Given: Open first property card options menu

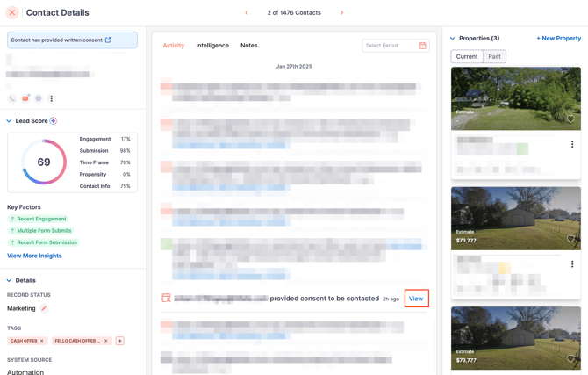Looking at the screenshot, I should pyautogui.click(x=572, y=144).
